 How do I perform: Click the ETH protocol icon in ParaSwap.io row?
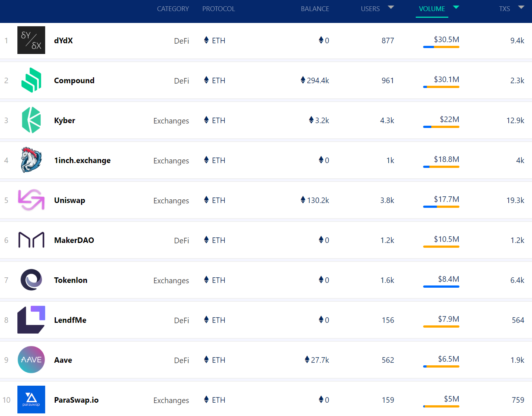[x=206, y=399]
